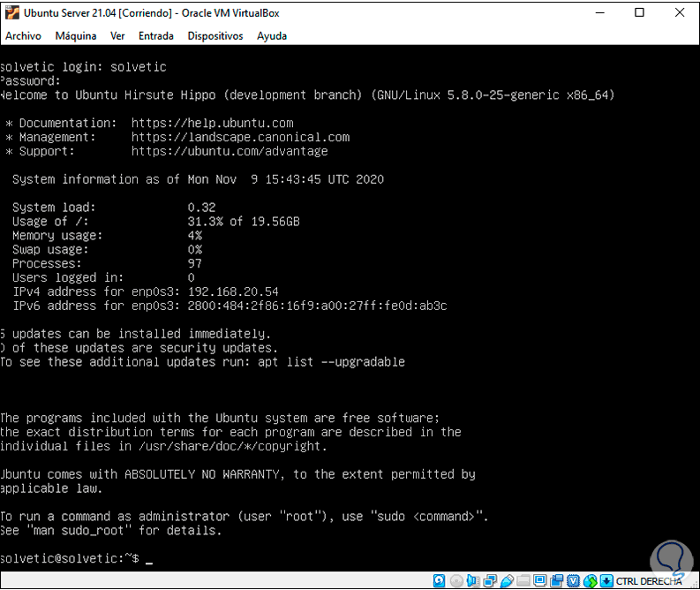The image size is (700, 590).
Task: Click the mouse integration status icon
Action: coord(591,580)
